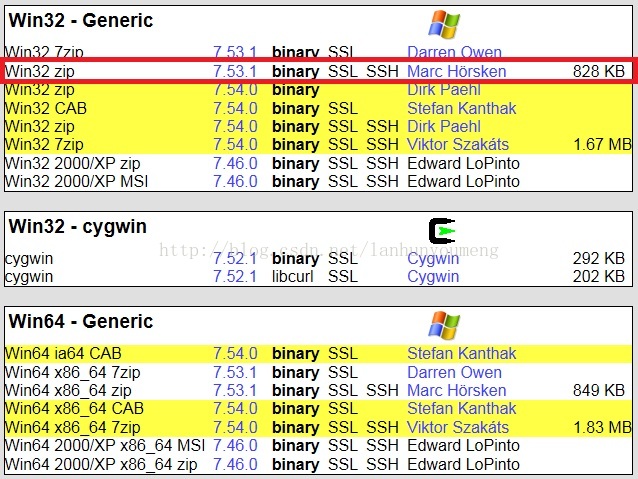Click the 828 KB size text

pyautogui.click(x=599, y=71)
